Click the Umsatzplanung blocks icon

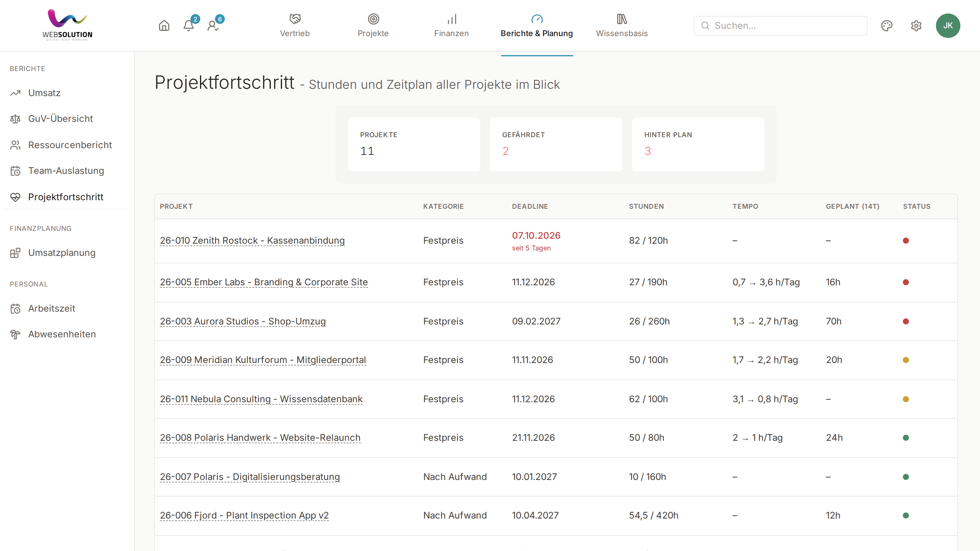(15, 253)
